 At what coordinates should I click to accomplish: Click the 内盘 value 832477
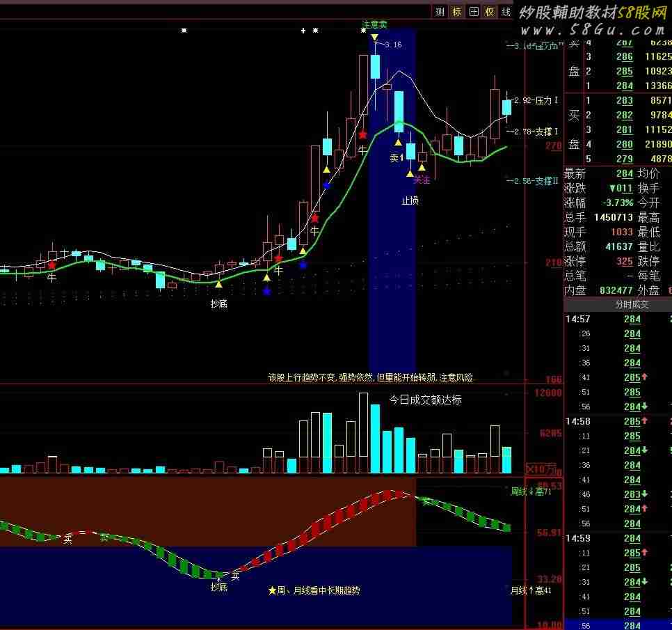click(616, 290)
